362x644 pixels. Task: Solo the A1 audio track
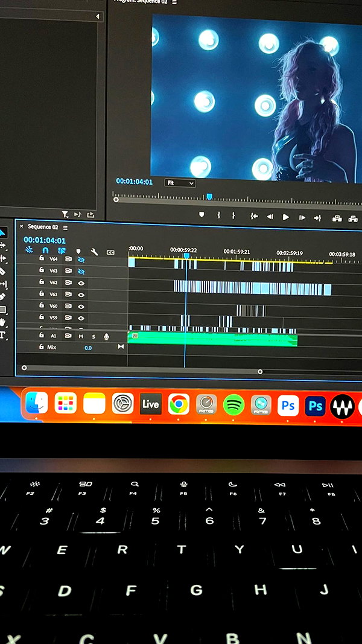point(94,337)
